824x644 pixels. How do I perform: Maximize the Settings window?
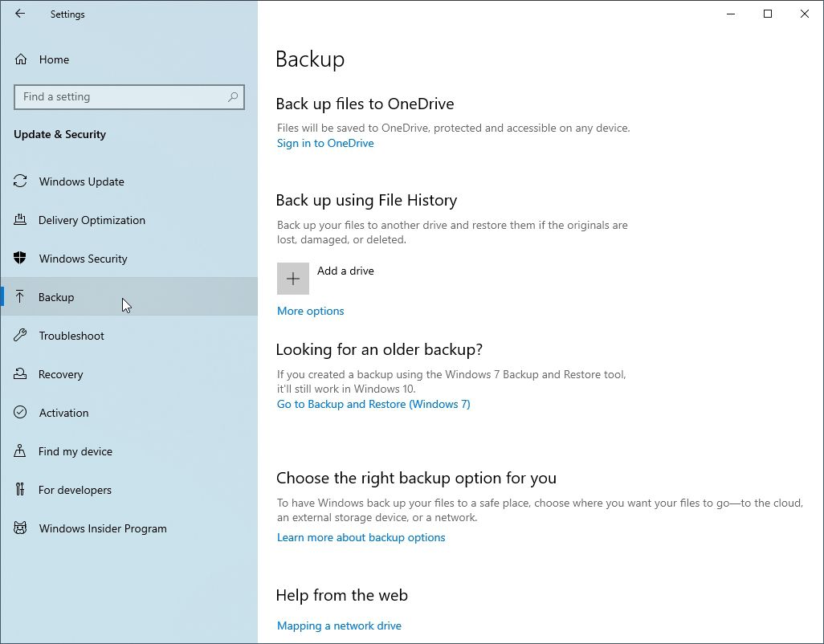pos(767,14)
